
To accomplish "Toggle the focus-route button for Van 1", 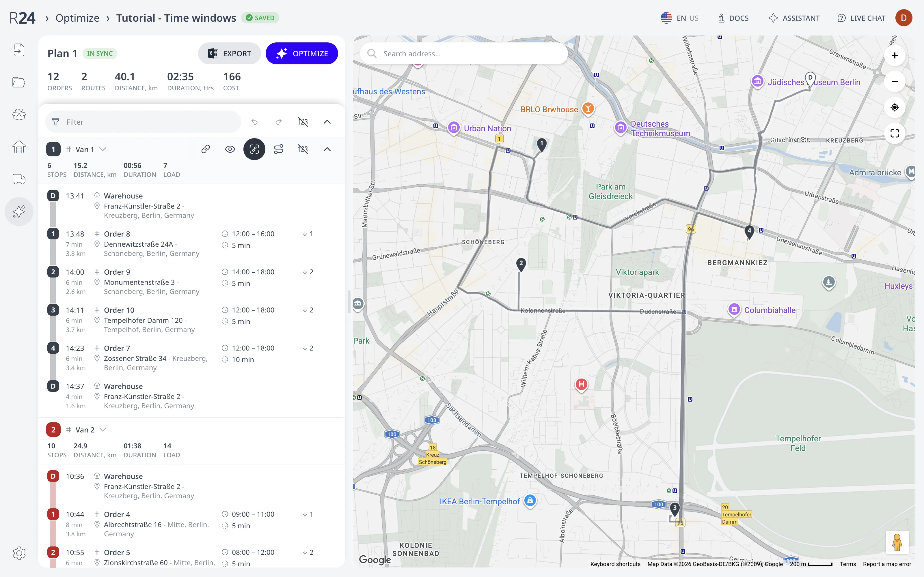I will click(254, 149).
